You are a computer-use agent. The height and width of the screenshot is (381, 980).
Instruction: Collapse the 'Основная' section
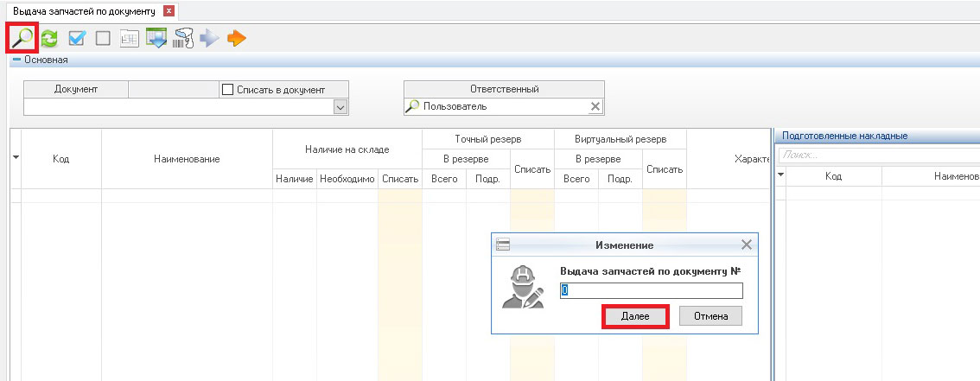(16, 60)
